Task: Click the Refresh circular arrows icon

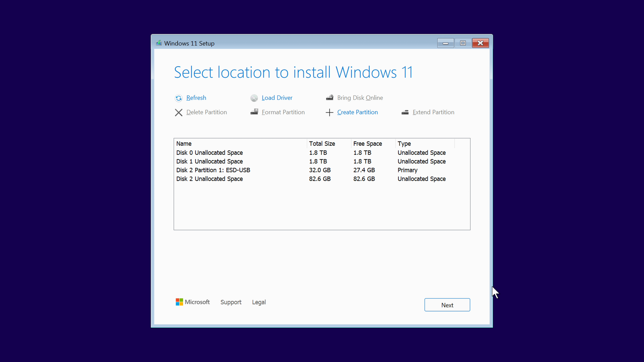Action: point(178,98)
